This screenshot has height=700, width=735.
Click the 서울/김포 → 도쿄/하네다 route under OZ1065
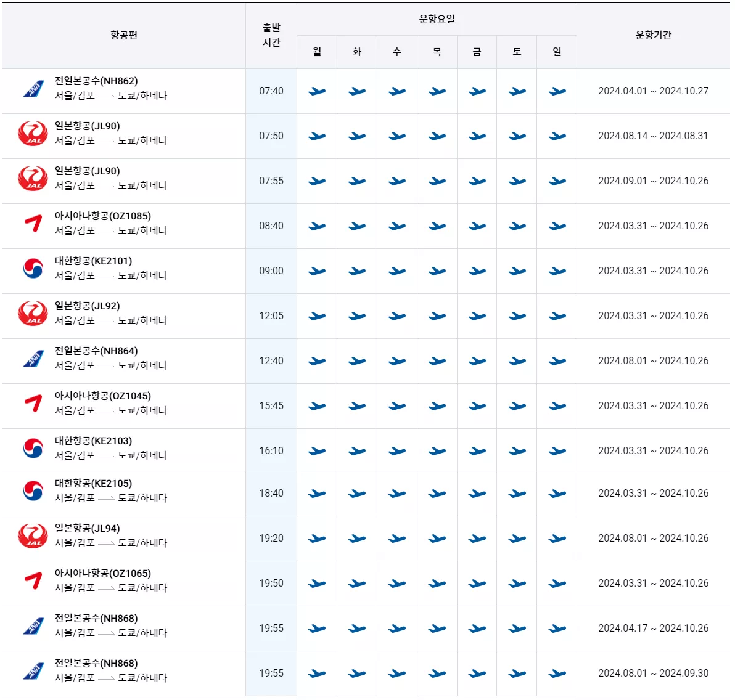point(111,588)
